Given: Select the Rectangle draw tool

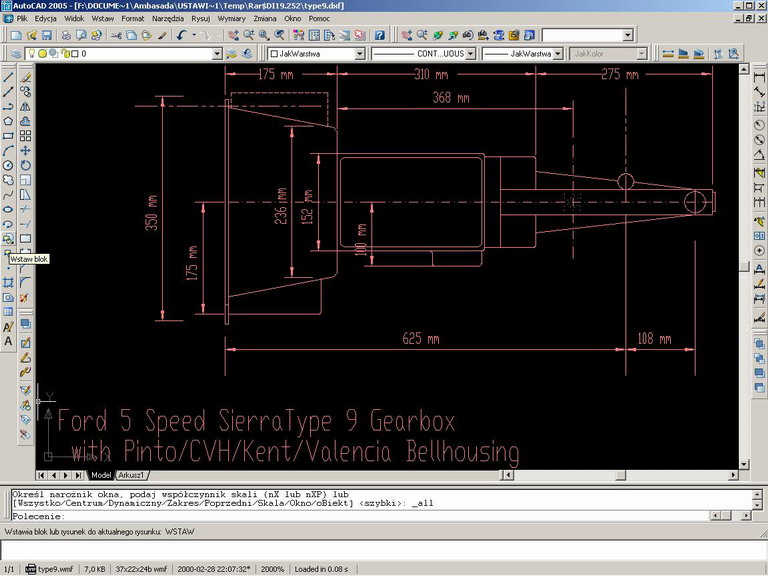Looking at the screenshot, I should coord(8,136).
